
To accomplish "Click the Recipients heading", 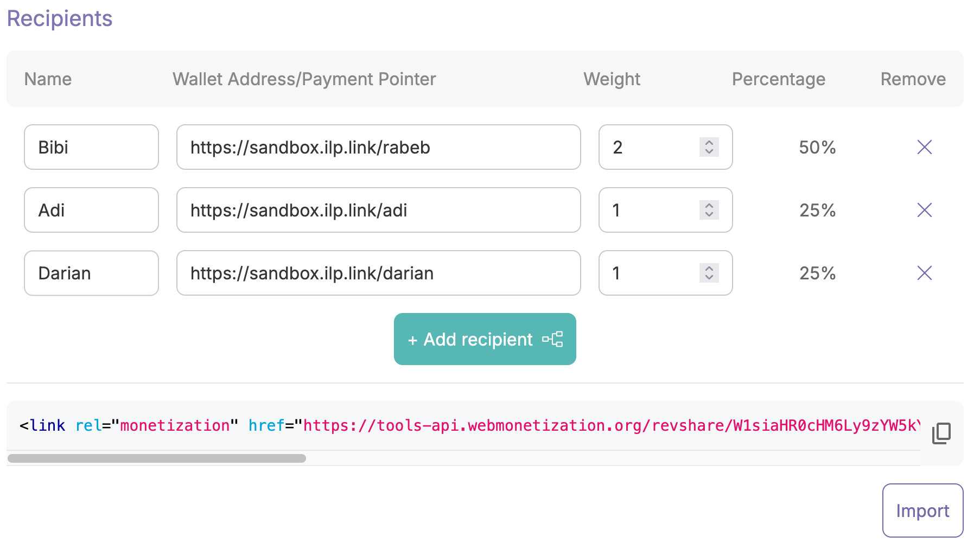I will [59, 18].
